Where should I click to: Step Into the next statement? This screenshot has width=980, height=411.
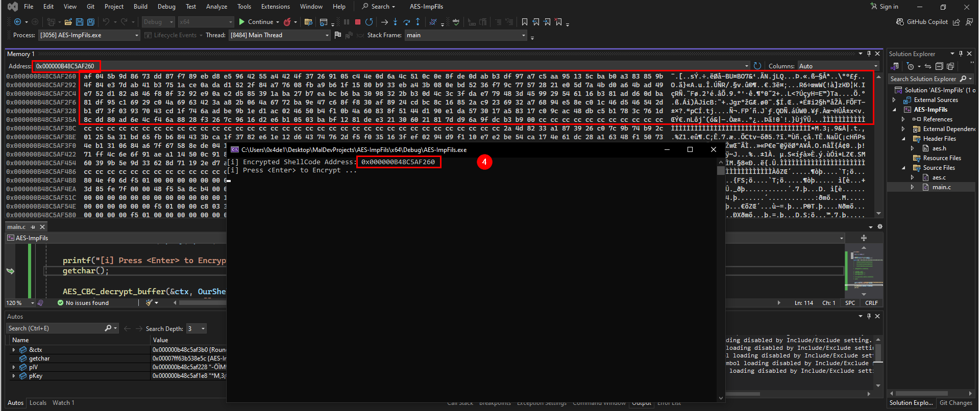pos(396,22)
